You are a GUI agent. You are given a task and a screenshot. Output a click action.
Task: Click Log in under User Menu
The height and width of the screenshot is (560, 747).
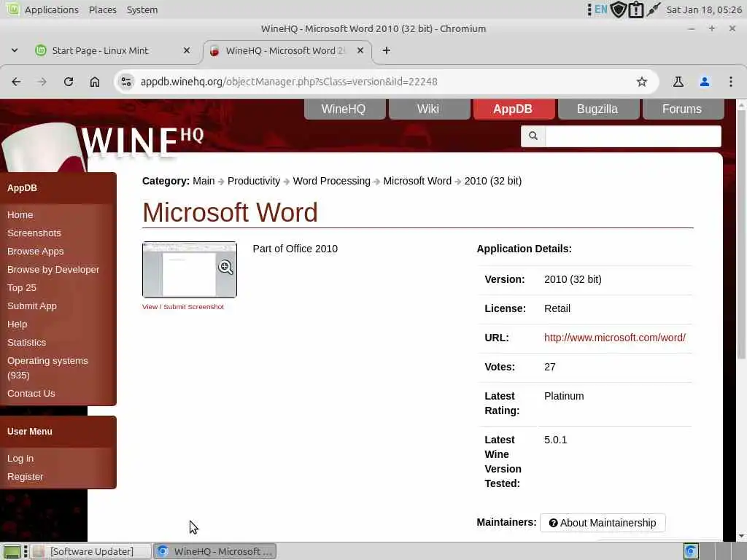(x=20, y=459)
